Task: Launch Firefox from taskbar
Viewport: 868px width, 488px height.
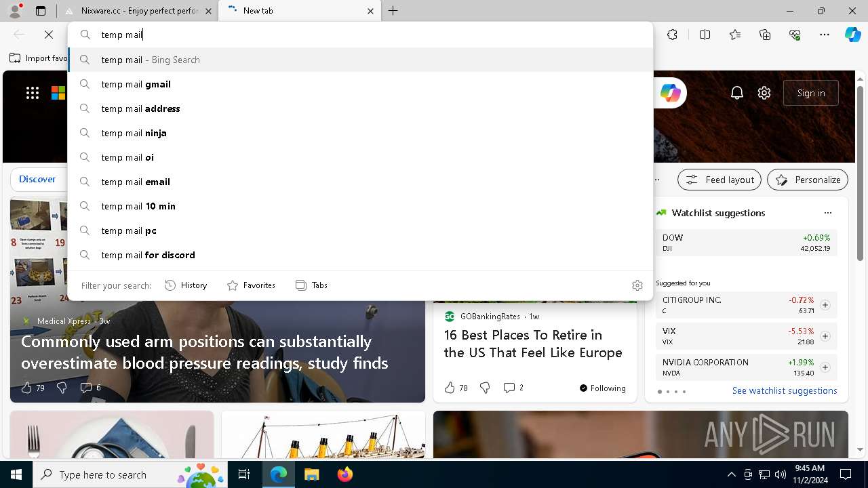Action: [x=344, y=474]
